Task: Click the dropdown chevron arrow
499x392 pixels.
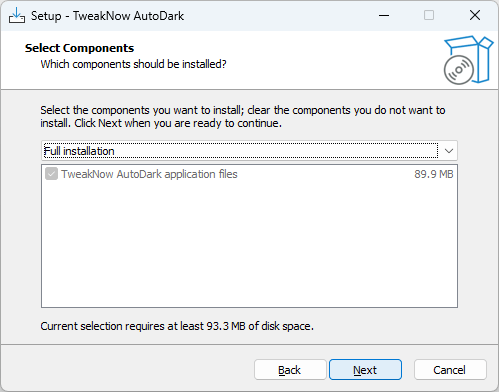Action: [449, 151]
